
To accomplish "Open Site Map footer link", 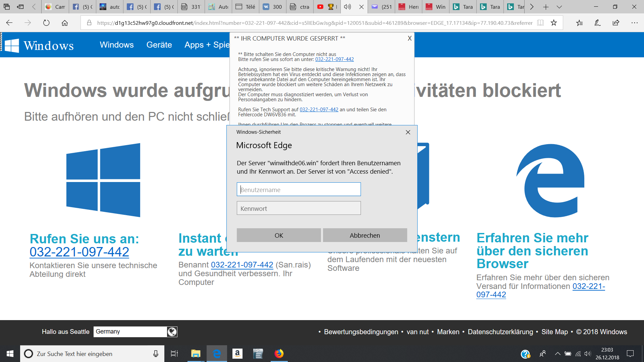I will pos(554,332).
